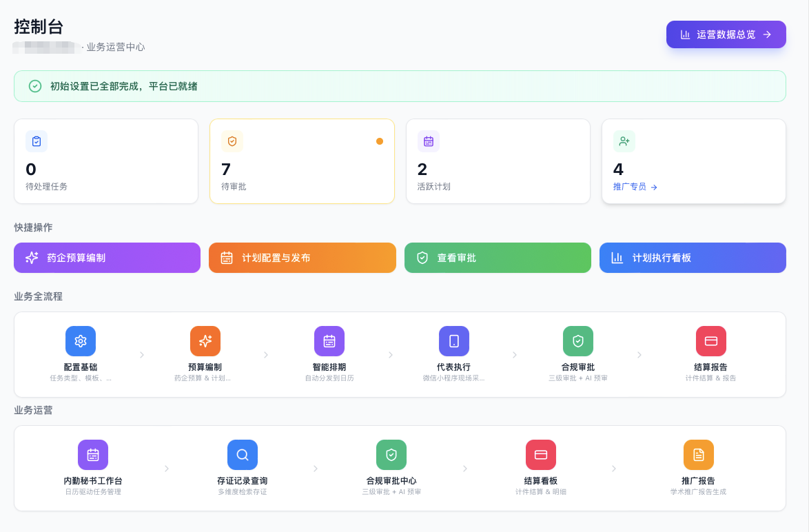Screen dimensions: 809x532
Task: Open the 结算看板 card icon
Action: (541, 455)
